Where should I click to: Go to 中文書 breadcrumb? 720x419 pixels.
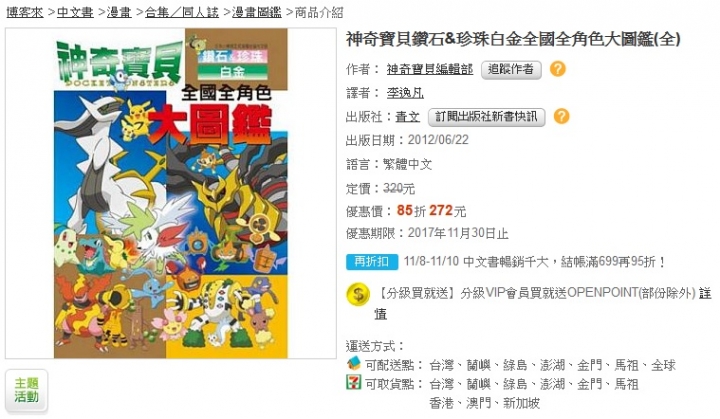75,12
